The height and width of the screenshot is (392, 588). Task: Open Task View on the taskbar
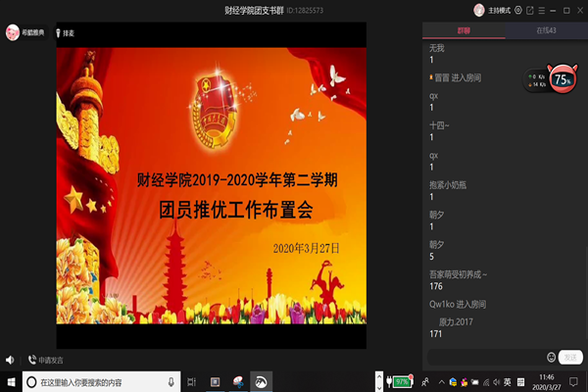pyautogui.click(x=191, y=381)
